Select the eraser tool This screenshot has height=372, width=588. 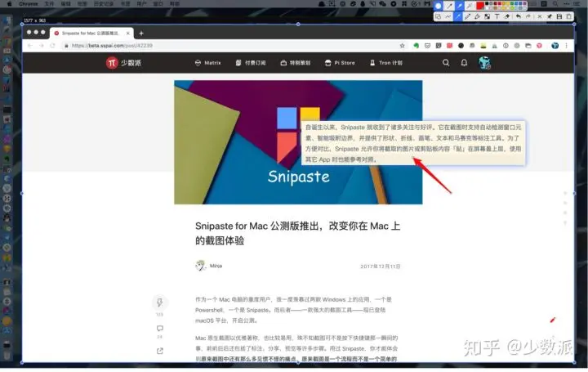click(x=507, y=17)
